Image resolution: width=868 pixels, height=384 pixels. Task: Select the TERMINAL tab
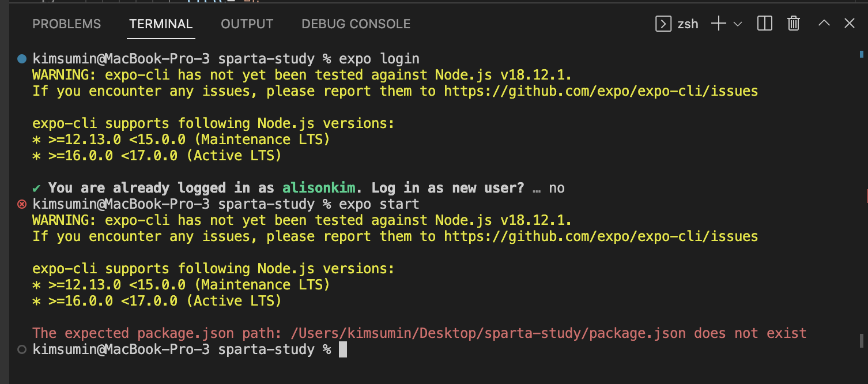click(x=161, y=24)
